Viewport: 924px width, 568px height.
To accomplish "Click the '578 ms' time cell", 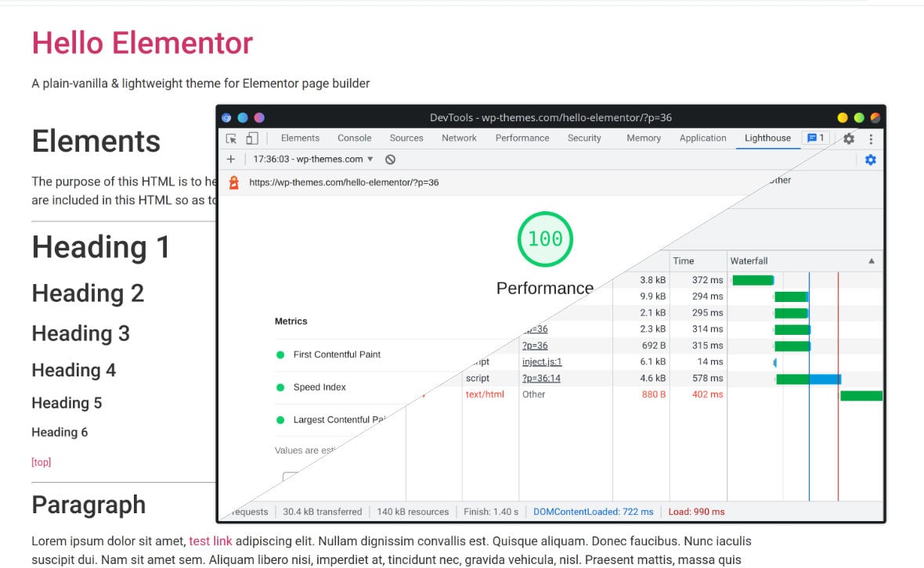I will (708, 379).
